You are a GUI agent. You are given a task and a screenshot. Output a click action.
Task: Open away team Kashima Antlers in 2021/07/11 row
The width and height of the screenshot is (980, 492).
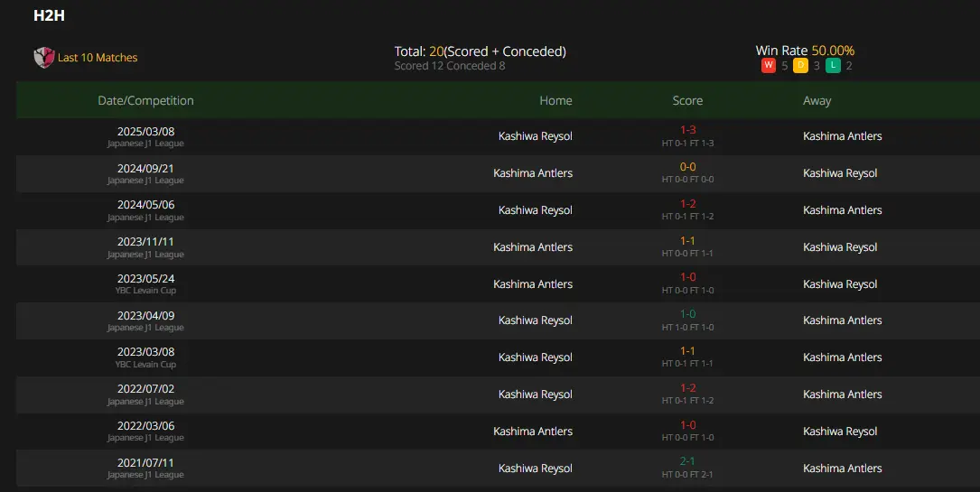[x=843, y=469]
